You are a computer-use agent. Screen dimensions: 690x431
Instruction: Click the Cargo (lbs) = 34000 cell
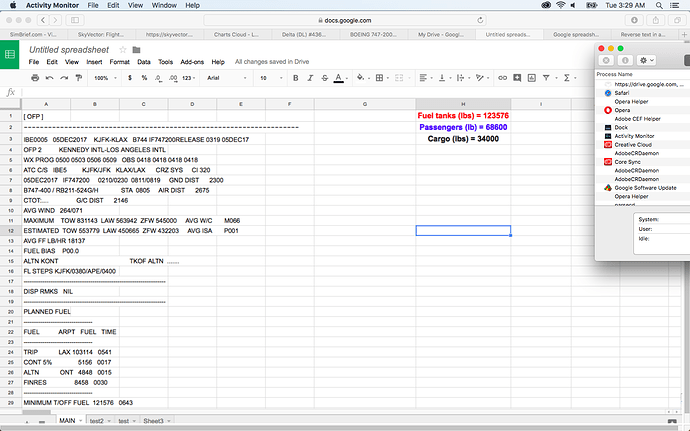tap(463, 139)
